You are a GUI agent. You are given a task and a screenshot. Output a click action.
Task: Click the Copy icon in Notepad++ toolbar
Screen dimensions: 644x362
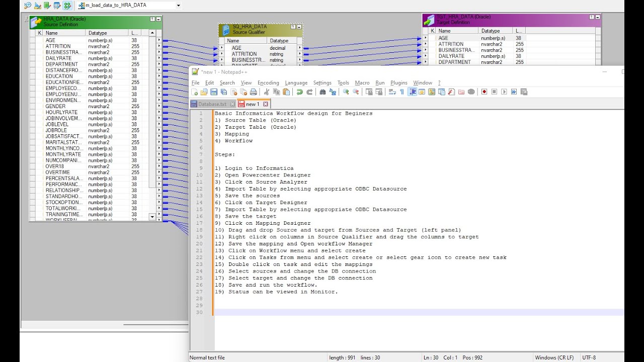[x=276, y=92]
